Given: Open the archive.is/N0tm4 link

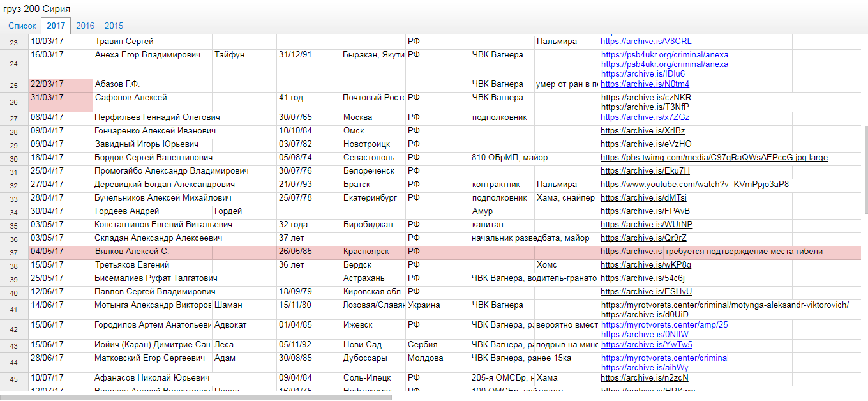Looking at the screenshot, I should 645,84.
